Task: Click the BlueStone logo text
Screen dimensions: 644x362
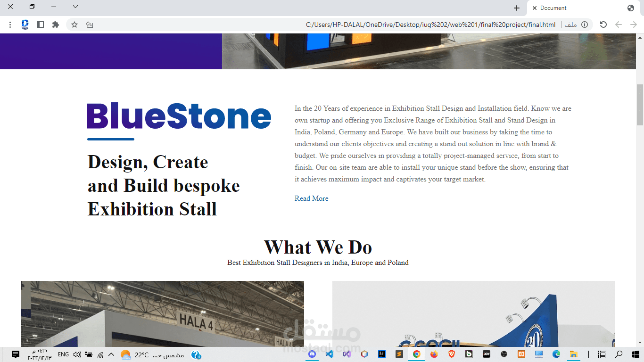Action: tap(179, 116)
